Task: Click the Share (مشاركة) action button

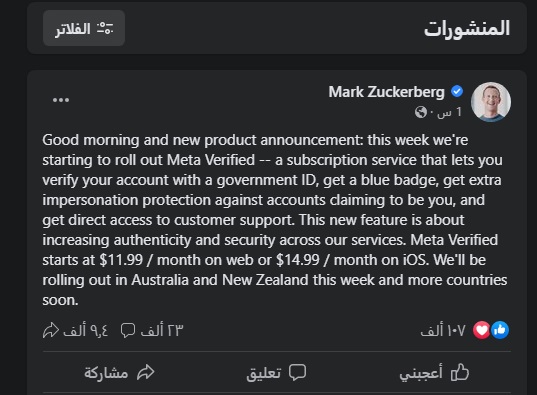Action: tap(120, 372)
